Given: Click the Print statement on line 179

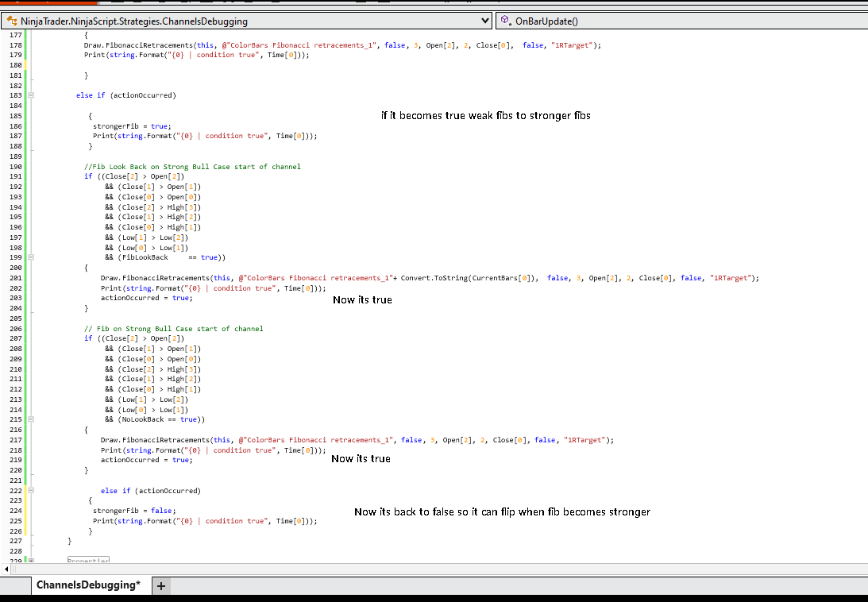Looking at the screenshot, I should click(196, 55).
